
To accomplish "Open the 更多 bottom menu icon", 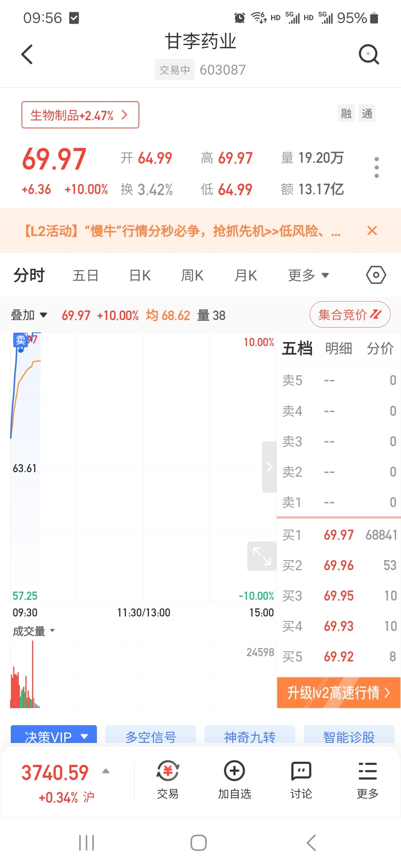I will click(x=368, y=779).
